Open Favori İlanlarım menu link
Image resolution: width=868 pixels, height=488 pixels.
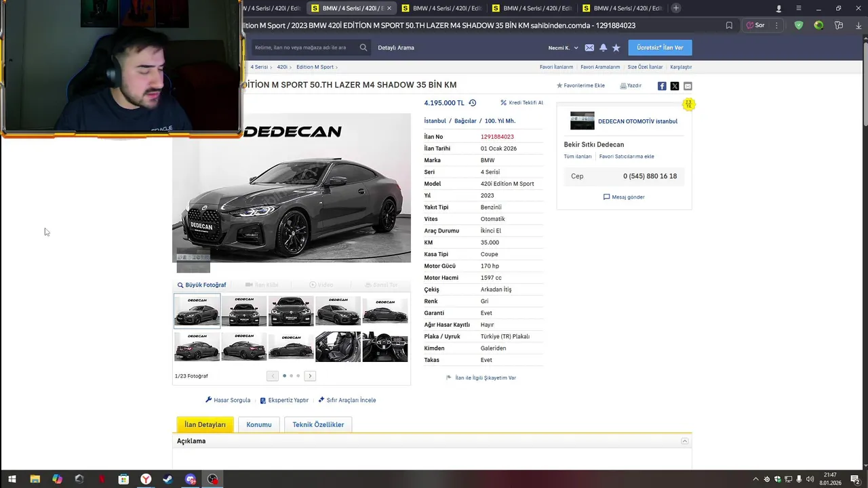click(x=556, y=67)
